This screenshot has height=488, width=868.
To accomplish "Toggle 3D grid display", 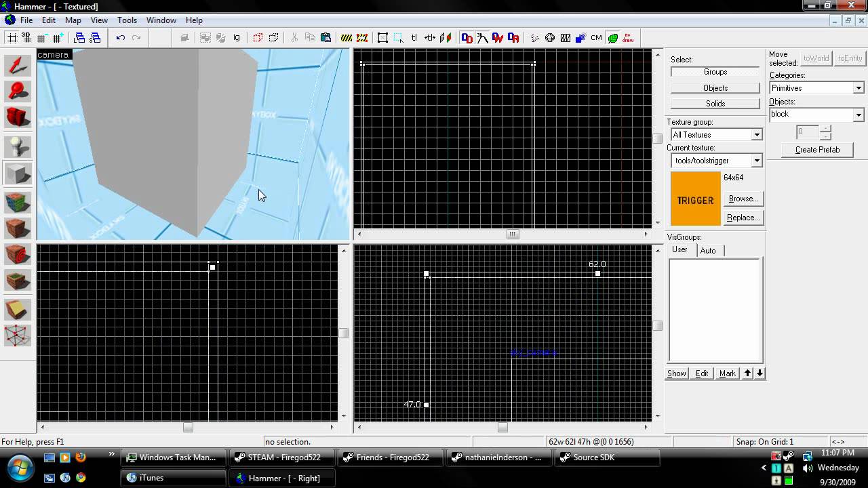I will (x=27, y=38).
